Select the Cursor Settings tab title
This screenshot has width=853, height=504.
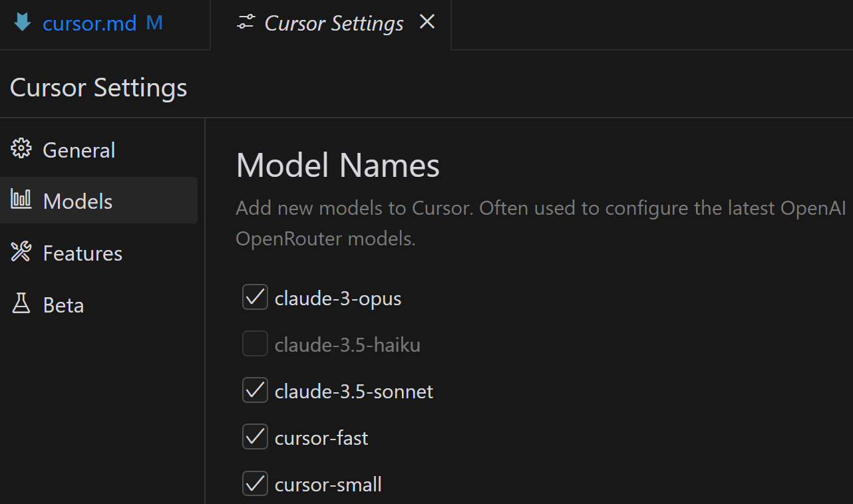pos(334,24)
